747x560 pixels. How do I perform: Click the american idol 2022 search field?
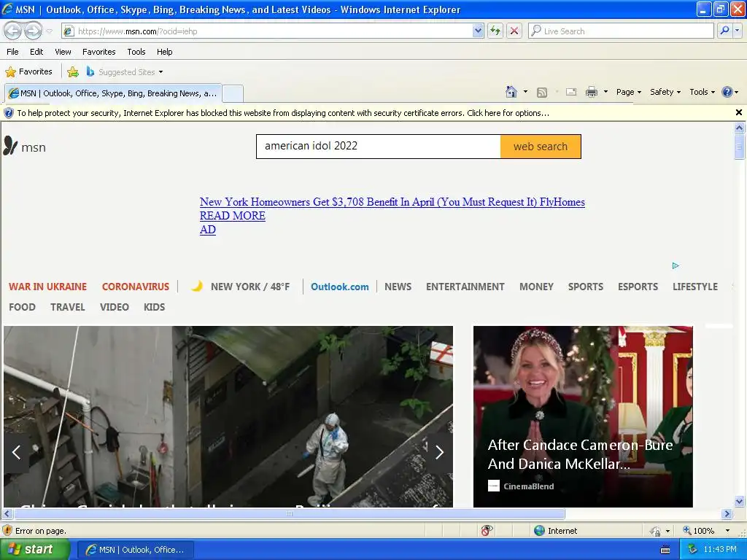coord(379,146)
